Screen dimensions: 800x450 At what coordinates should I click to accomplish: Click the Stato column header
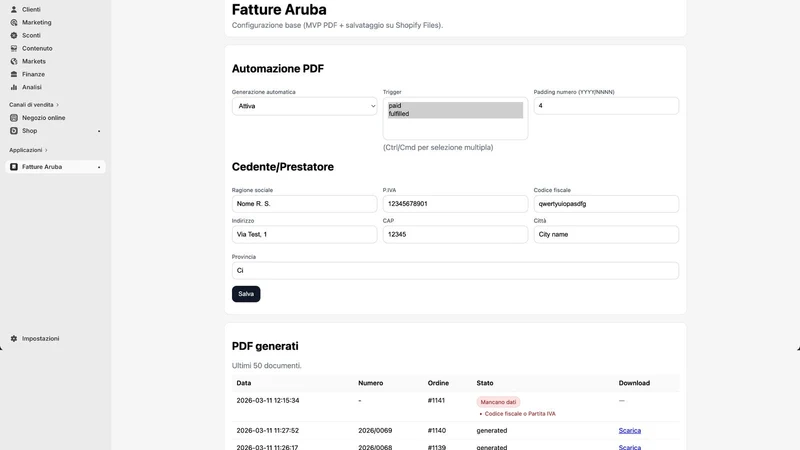tap(485, 383)
